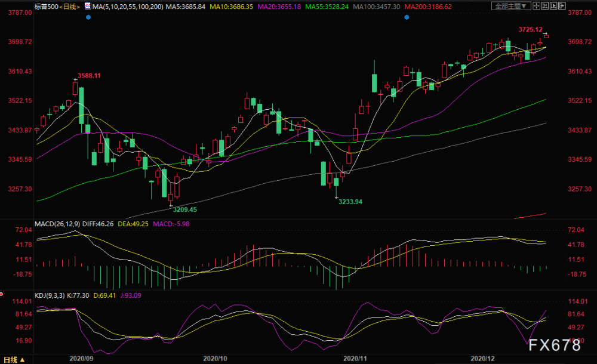Click the playback replay icon
This screenshot has height=364, width=597.
553,6
